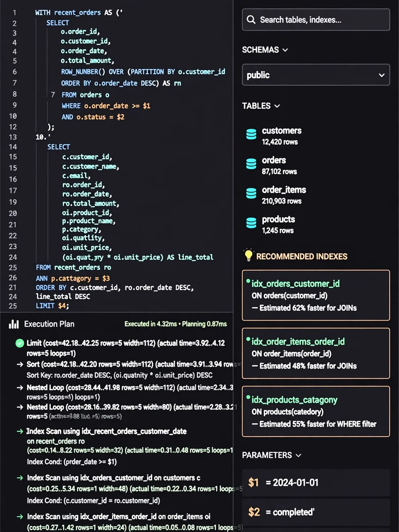Click 'FROM recent_orders ro' code line

(74, 267)
